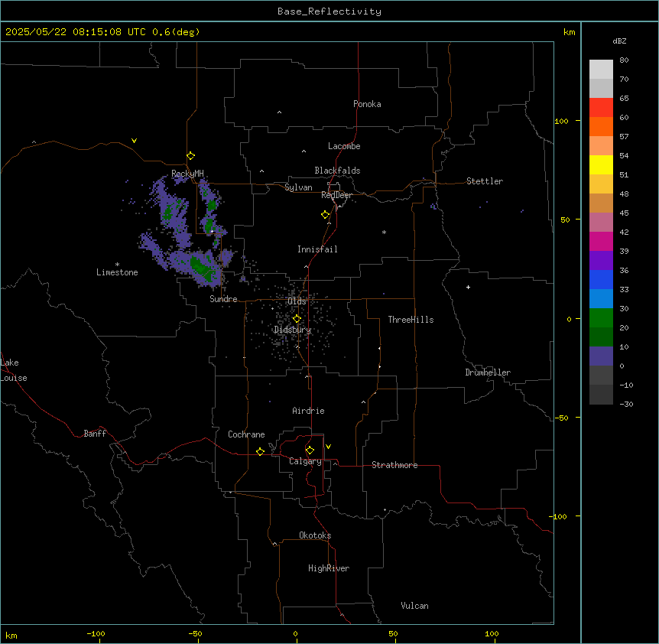Click the Didsbury label
Screen dimensions: 659x644
click(293, 330)
